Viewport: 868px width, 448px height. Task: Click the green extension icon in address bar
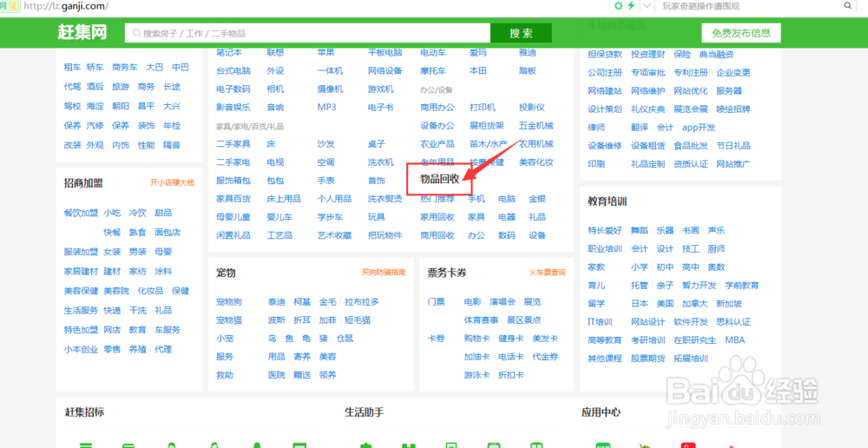tap(618, 6)
